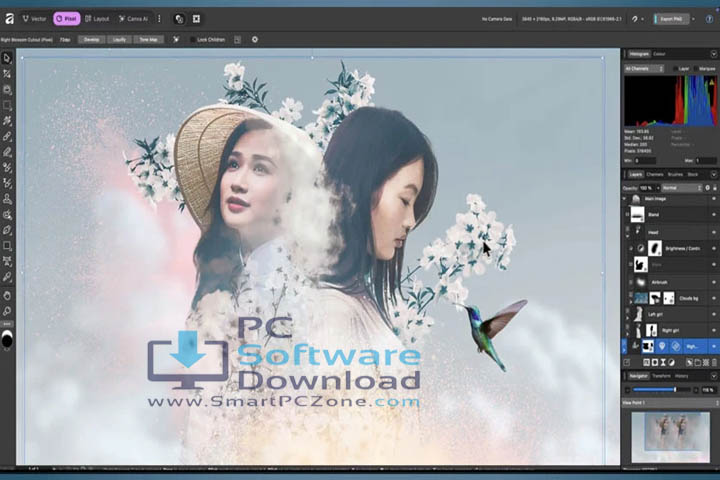This screenshot has height=480, width=720.
Task: Enable the Histogram Marquee checkbox
Action: point(695,68)
